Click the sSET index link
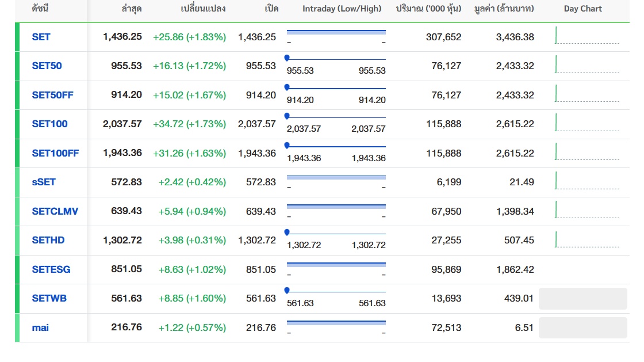The width and height of the screenshot is (644, 362). pyautogui.click(x=44, y=182)
